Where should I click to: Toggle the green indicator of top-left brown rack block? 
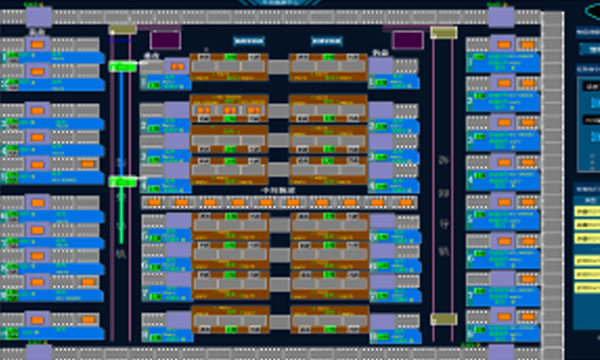point(231,57)
